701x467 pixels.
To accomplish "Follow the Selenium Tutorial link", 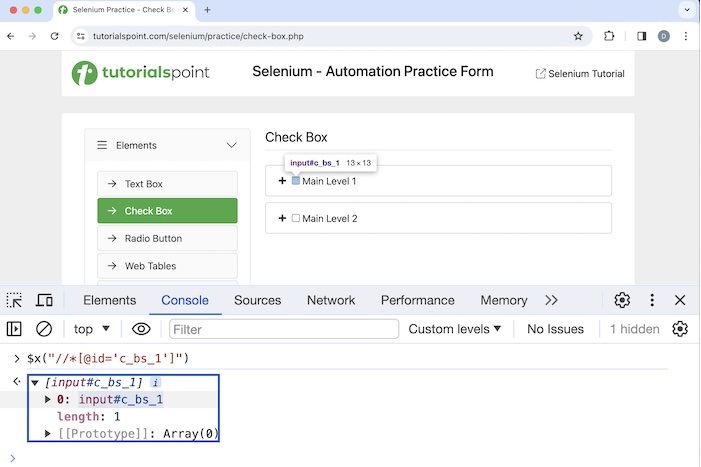I will coord(580,74).
